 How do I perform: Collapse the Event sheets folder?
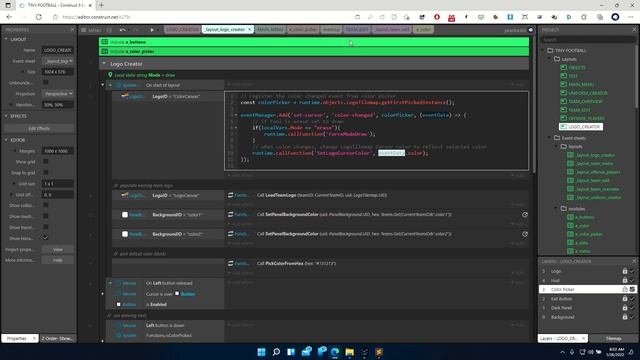pos(550,138)
